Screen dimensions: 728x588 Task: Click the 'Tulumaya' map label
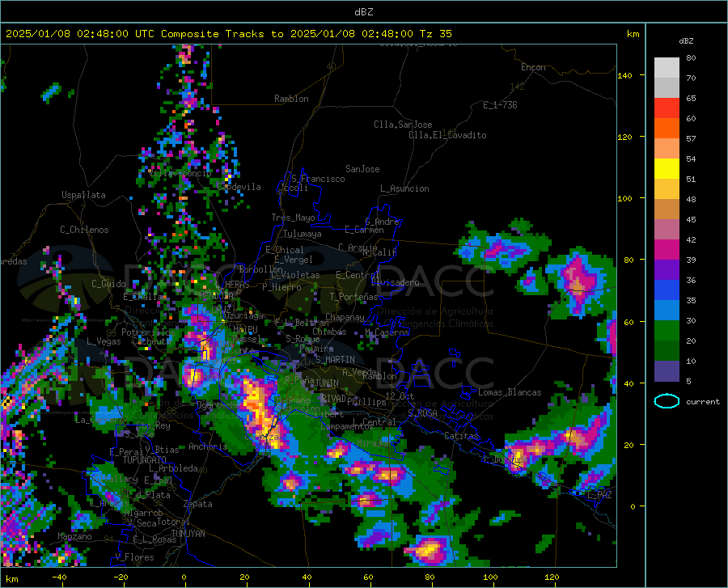302,234
